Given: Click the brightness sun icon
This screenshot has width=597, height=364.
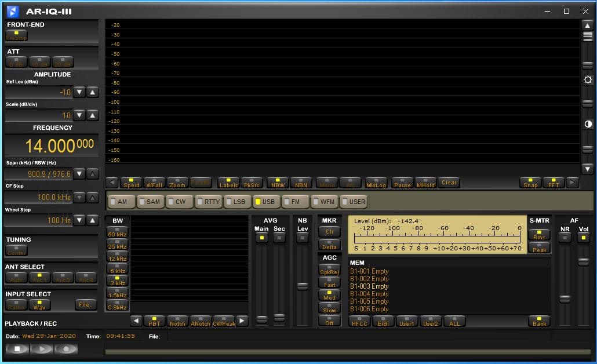Looking at the screenshot, I should (x=588, y=80).
